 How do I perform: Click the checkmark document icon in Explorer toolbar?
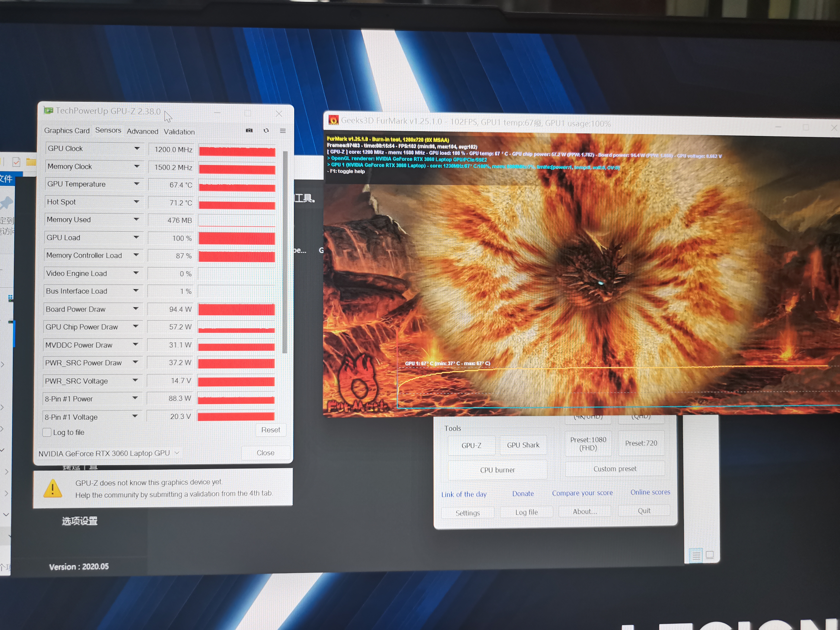(x=16, y=162)
